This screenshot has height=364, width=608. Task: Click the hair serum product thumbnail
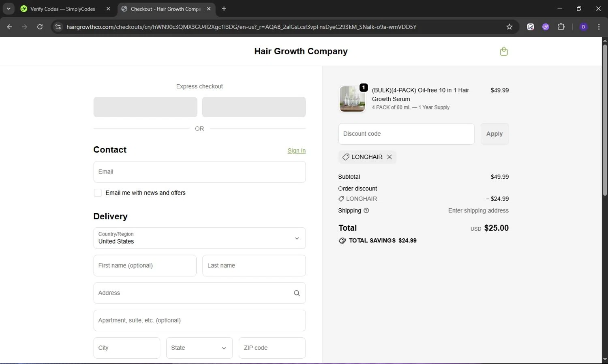352,99
